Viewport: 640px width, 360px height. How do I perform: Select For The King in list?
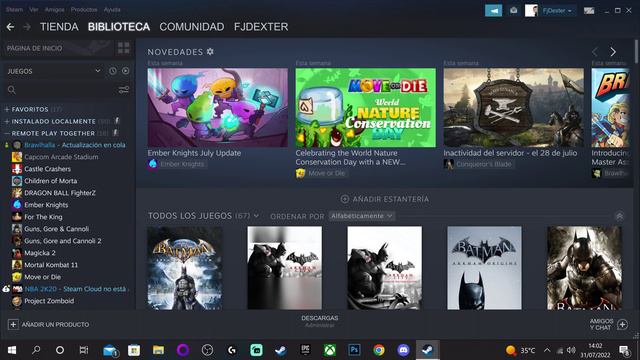[x=43, y=217]
